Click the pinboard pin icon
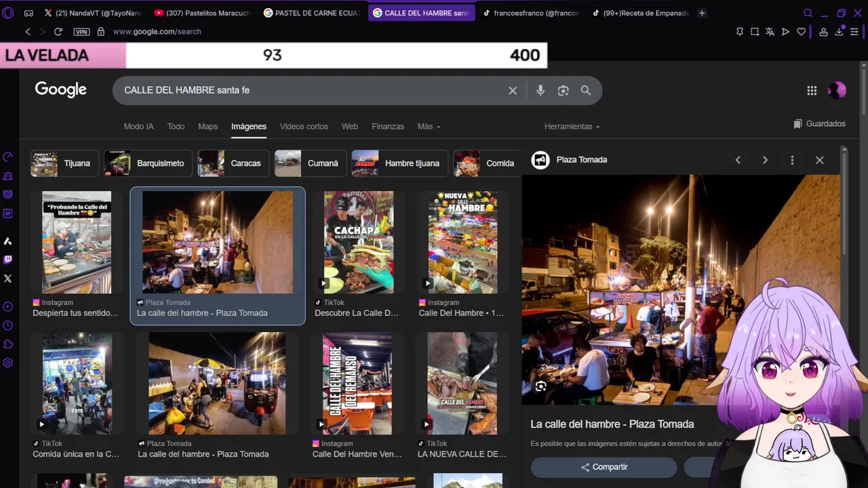Image resolution: width=868 pixels, height=488 pixels. pos(739,32)
